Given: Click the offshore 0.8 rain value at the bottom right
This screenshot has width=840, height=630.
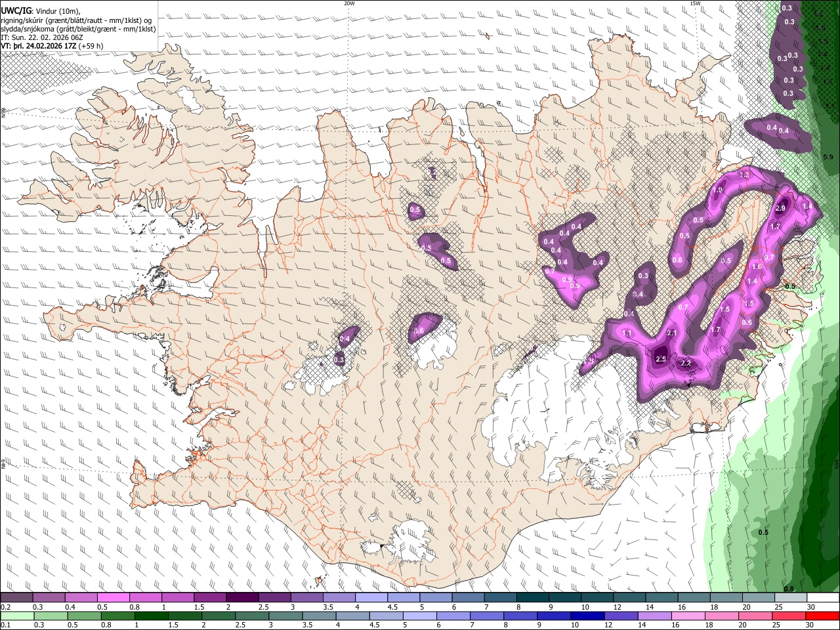Looking at the screenshot, I should (789, 589).
